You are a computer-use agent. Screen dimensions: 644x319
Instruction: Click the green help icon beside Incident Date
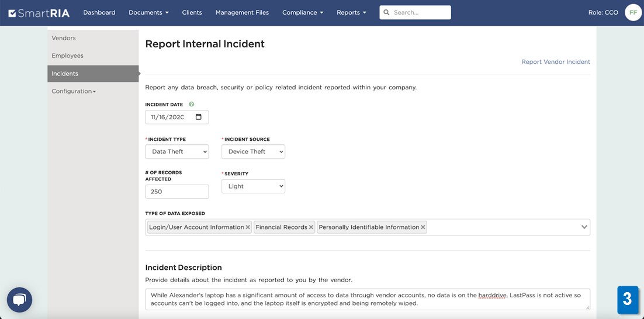click(192, 104)
